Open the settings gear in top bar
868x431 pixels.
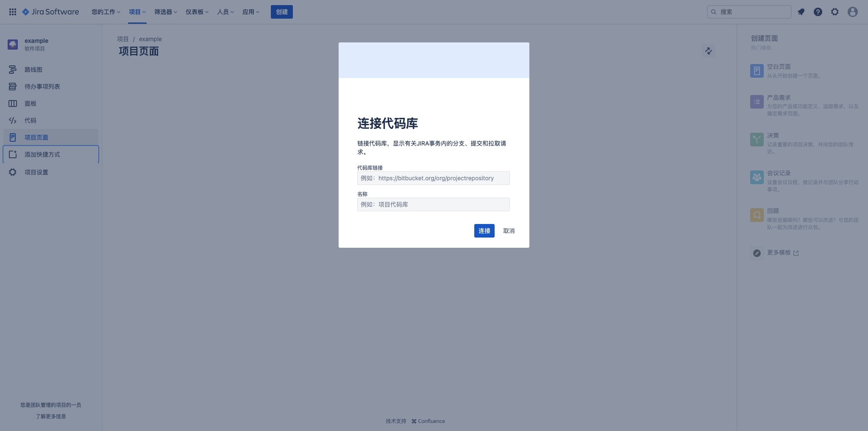coord(835,12)
